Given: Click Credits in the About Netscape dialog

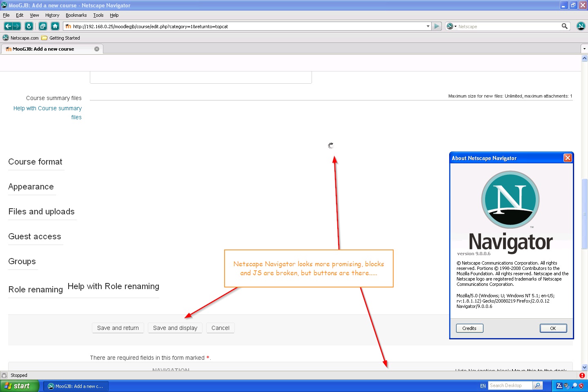Looking at the screenshot, I should [x=470, y=328].
